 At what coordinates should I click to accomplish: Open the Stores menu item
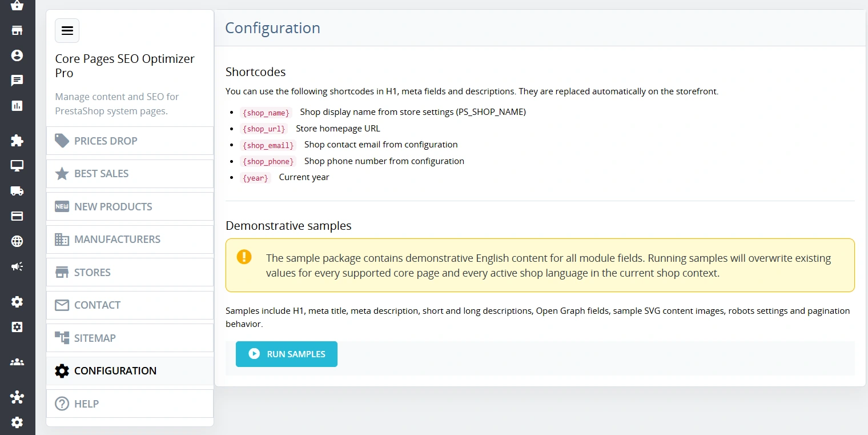[x=130, y=272]
